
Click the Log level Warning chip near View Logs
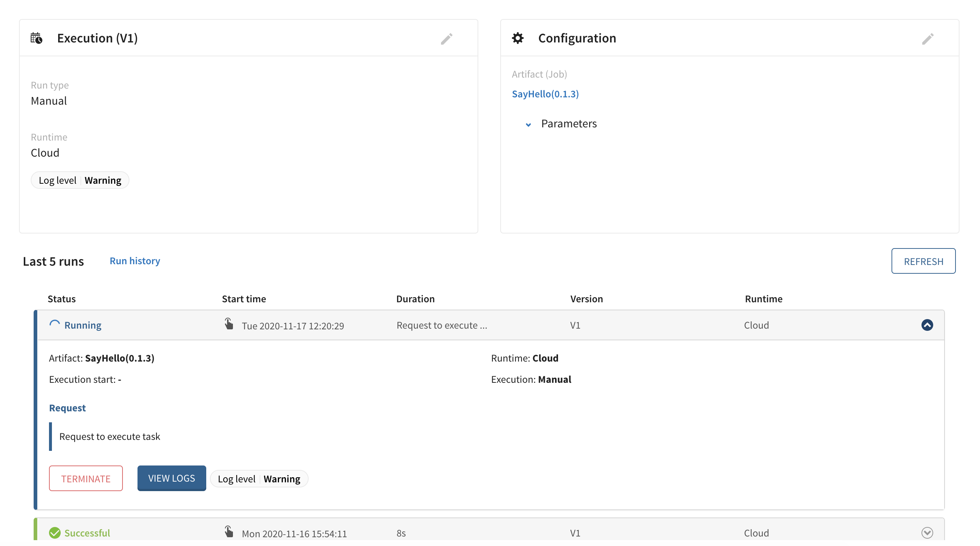pyautogui.click(x=259, y=479)
